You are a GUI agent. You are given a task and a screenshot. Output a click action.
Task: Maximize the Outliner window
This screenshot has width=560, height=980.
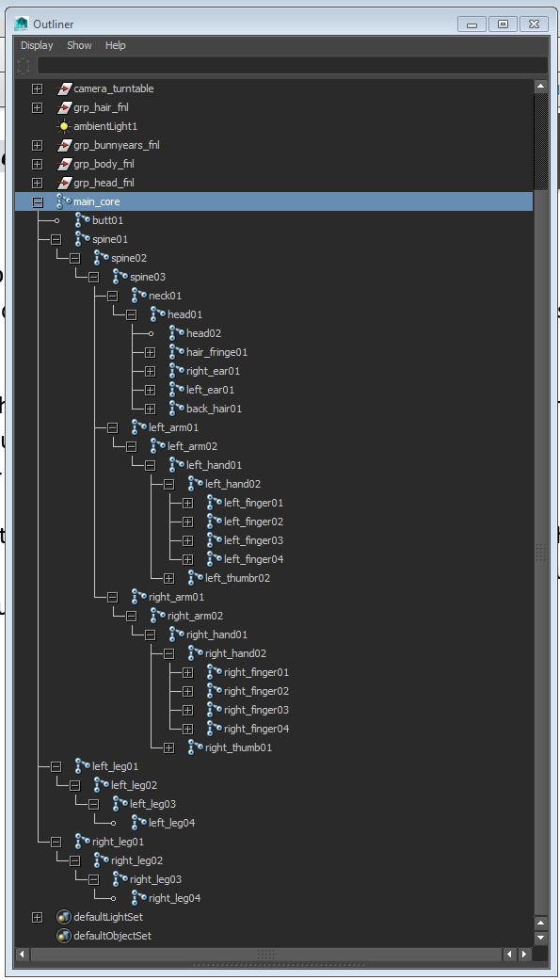504,24
